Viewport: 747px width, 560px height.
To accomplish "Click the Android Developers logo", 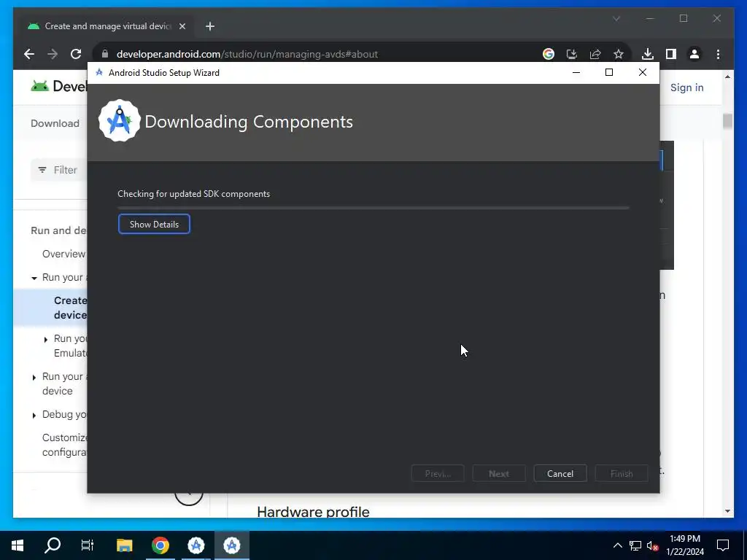I will click(x=59, y=86).
